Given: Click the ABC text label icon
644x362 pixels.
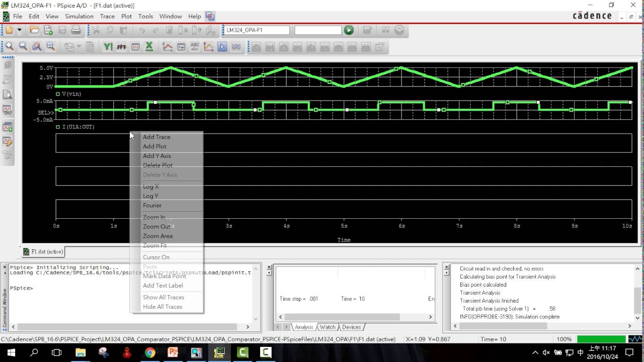Looking at the screenshot, I should (x=195, y=47).
